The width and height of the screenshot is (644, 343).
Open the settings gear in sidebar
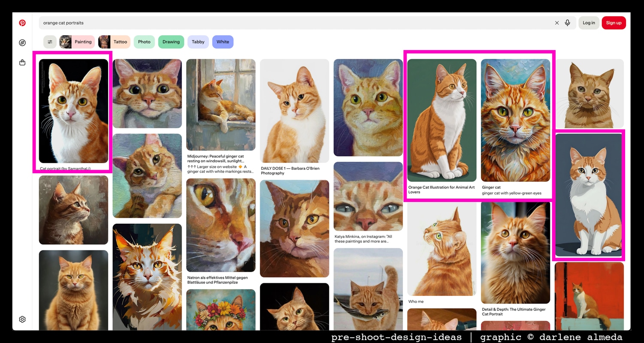tap(22, 319)
